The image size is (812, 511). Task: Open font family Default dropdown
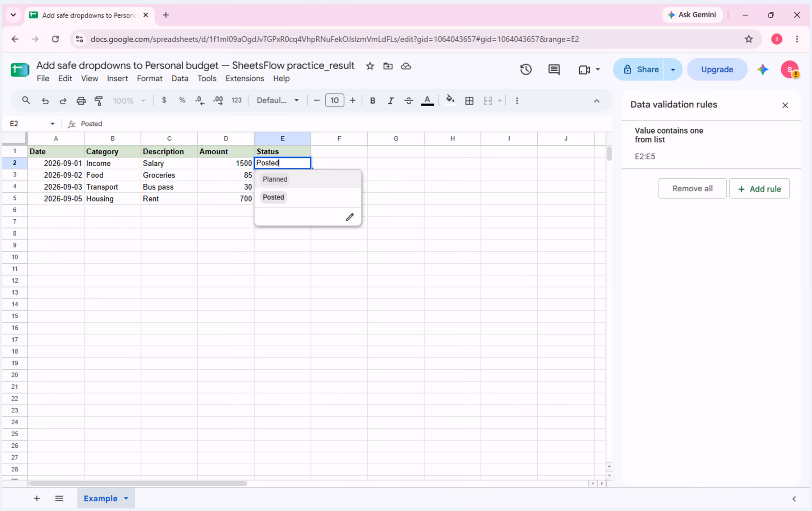[277, 100]
